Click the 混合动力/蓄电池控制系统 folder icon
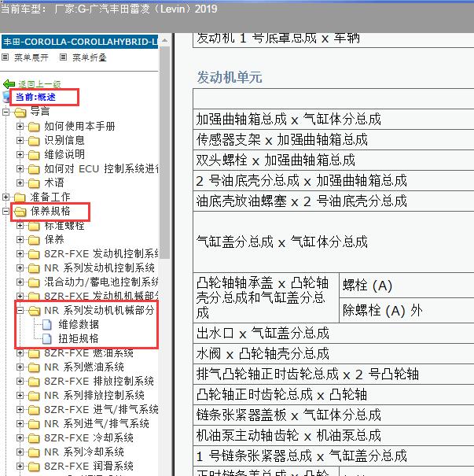The image size is (474, 476). point(34,282)
